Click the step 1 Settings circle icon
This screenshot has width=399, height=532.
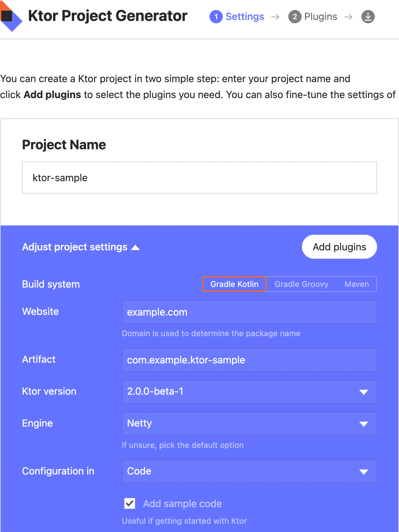tap(216, 17)
